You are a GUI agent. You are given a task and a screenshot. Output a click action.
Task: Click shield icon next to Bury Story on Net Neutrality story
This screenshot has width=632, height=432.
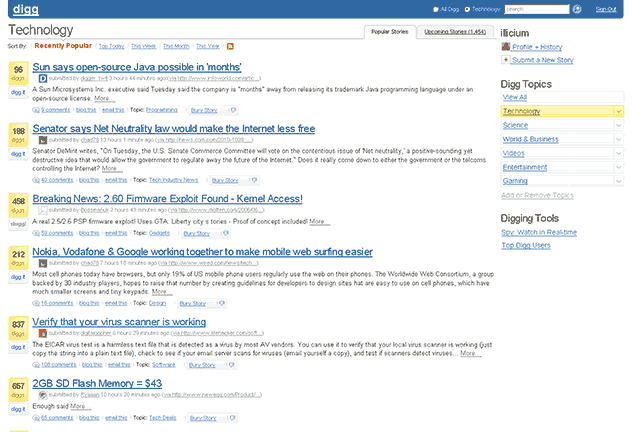tap(254, 180)
